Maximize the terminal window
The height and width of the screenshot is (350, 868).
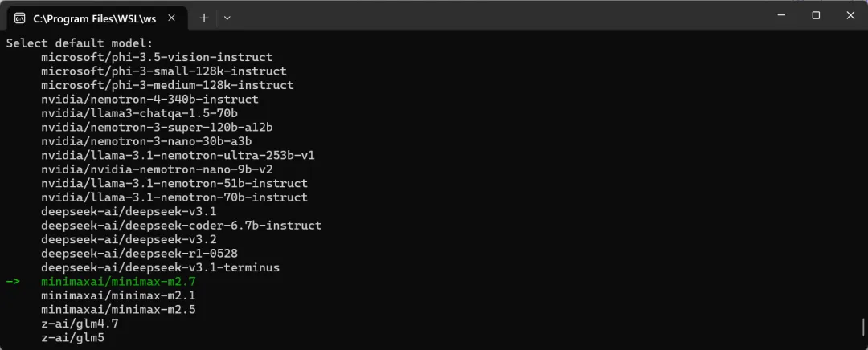pos(816,15)
